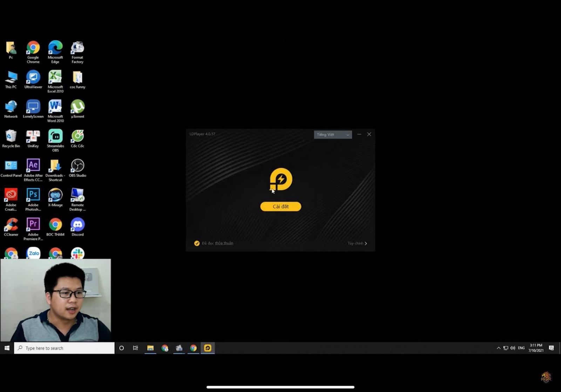
Task: Open the 3:11 PM clock calendar
Action: [536, 348]
